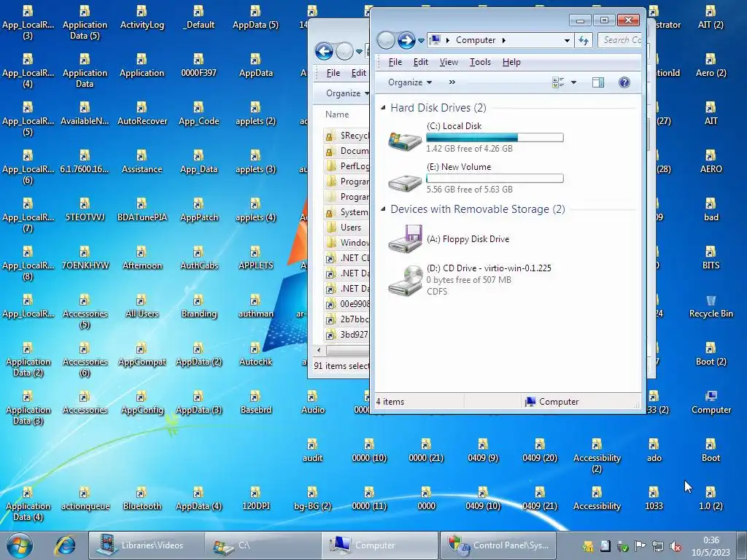
Task: Switch to the C:\ taskbar button
Action: (x=263, y=545)
